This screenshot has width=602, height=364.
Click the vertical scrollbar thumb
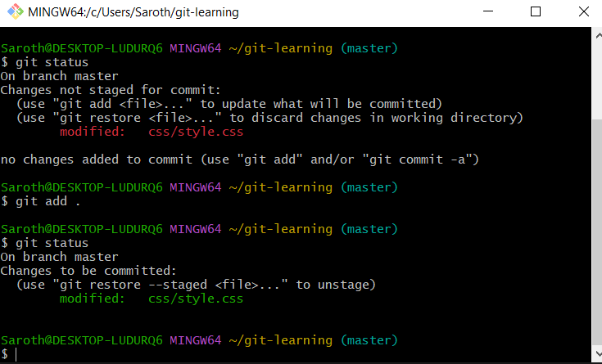coord(597,232)
